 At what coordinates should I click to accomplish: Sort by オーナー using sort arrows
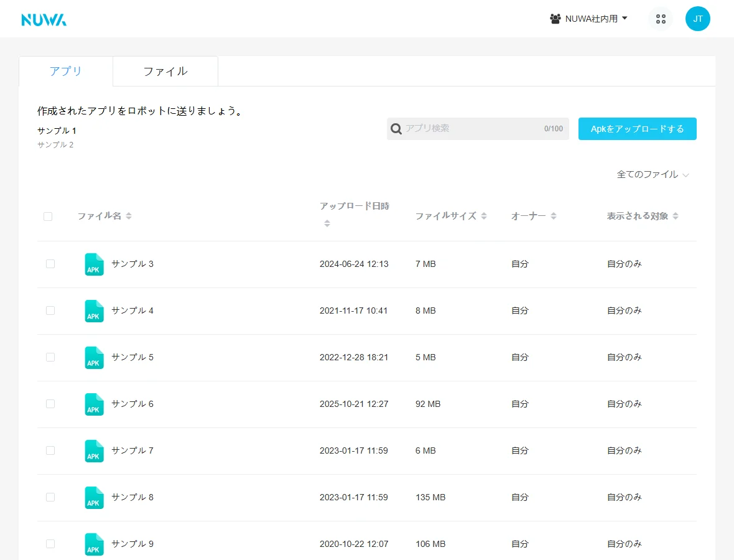pyautogui.click(x=554, y=216)
